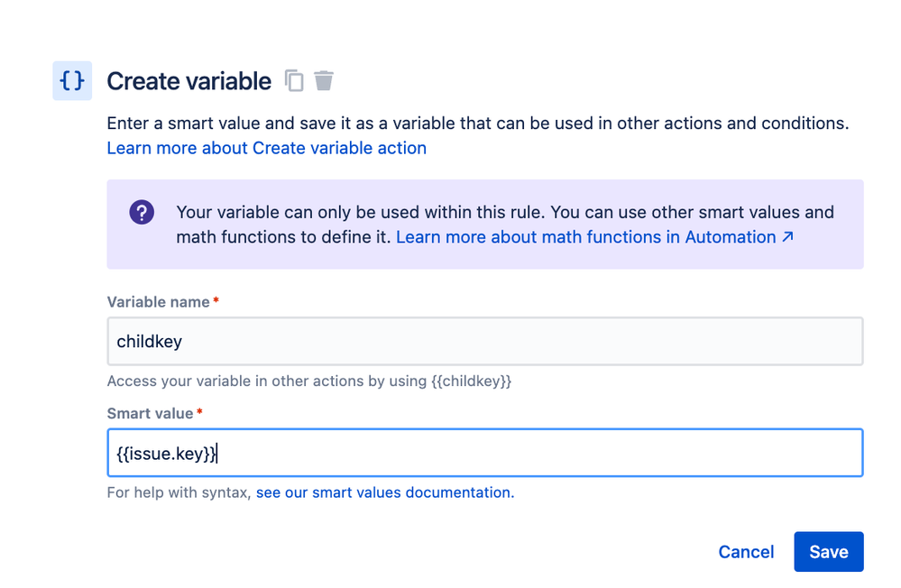This screenshot has height=588, width=901.
Task: Click the Create variable heading
Action: pos(188,81)
